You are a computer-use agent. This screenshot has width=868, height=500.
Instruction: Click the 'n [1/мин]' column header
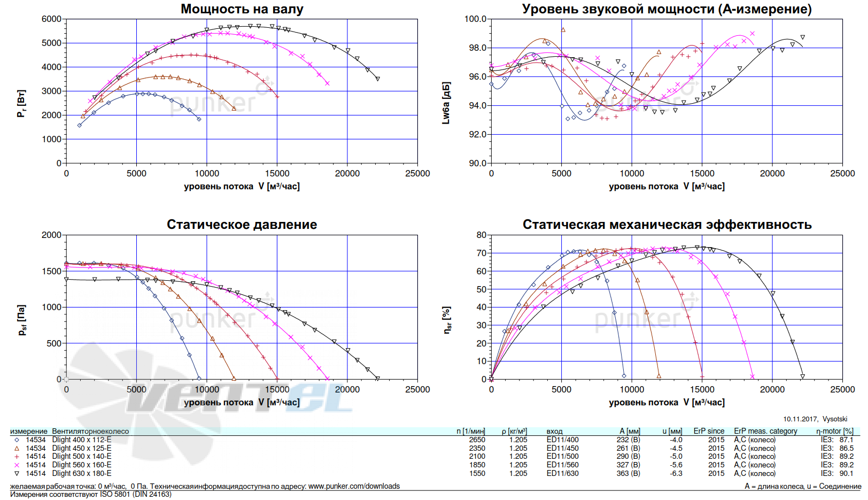[x=471, y=431]
